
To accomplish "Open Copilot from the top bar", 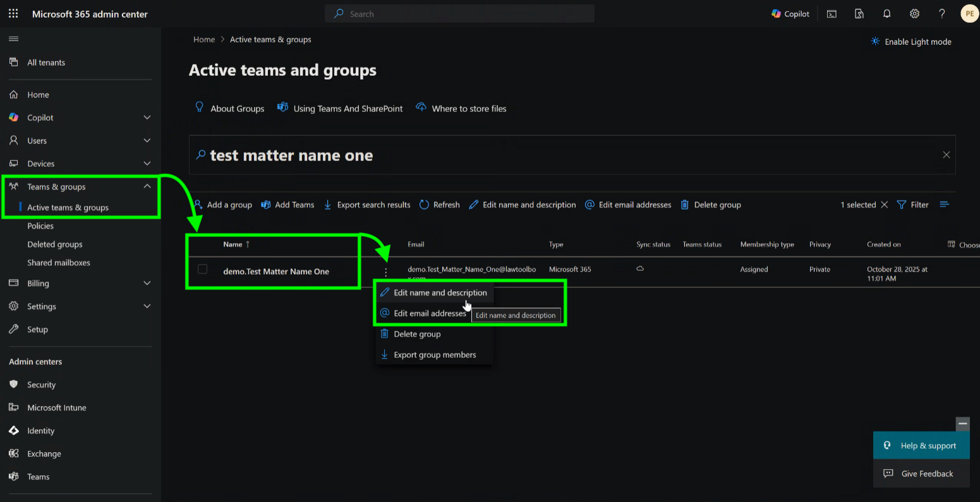I will coord(790,14).
